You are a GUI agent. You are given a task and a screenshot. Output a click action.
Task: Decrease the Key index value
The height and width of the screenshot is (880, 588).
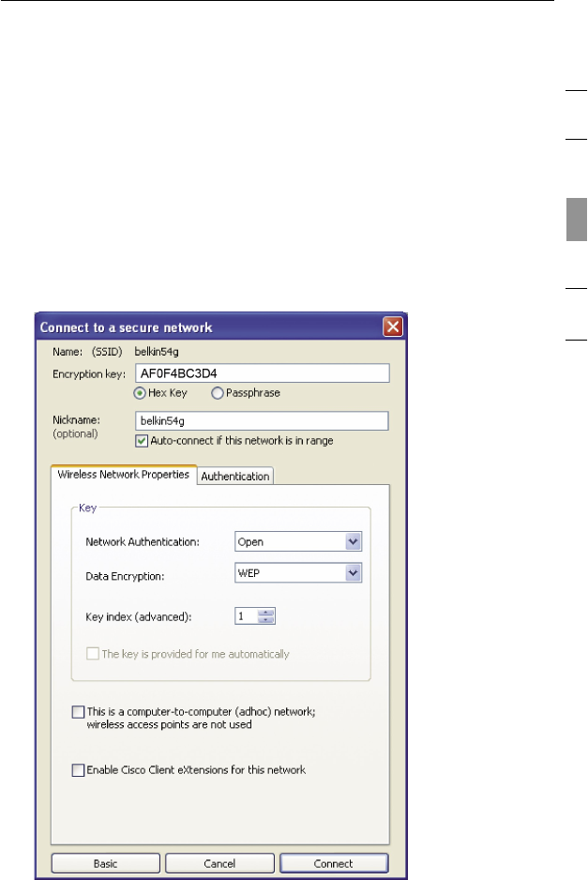coord(266,620)
